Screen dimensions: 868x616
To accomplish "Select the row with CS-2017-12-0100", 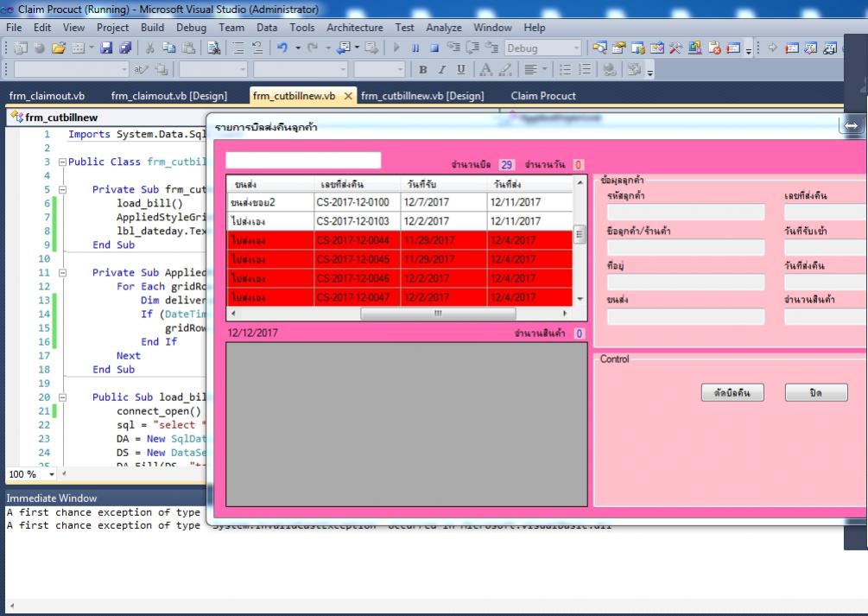I will pyautogui.click(x=400, y=202).
